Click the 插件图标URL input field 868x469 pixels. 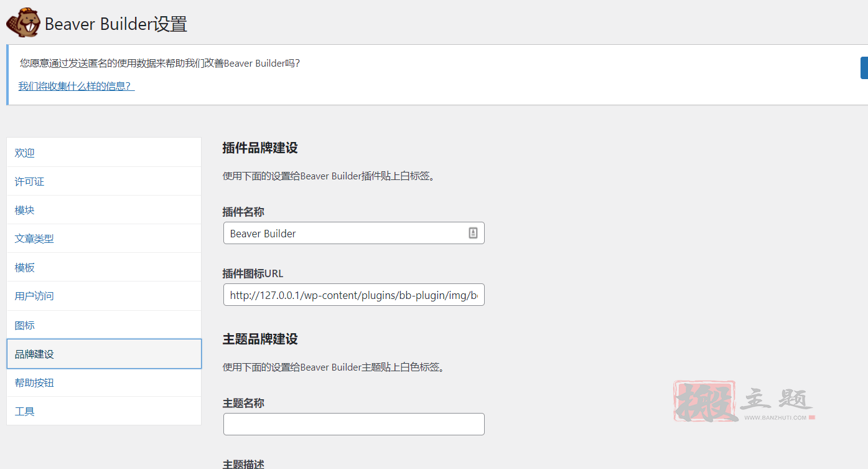click(353, 295)
